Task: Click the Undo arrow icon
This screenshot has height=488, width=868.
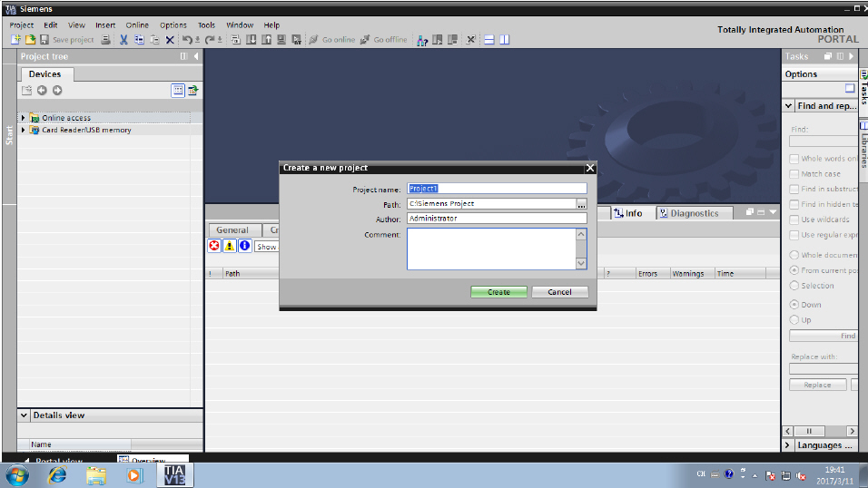Action: pyautogui.click(x=188, y=40)
